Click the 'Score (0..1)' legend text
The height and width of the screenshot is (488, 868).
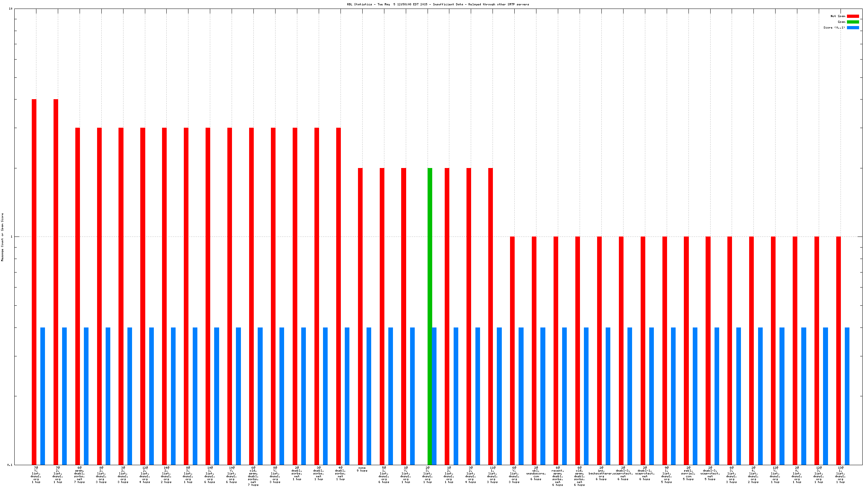834,28
